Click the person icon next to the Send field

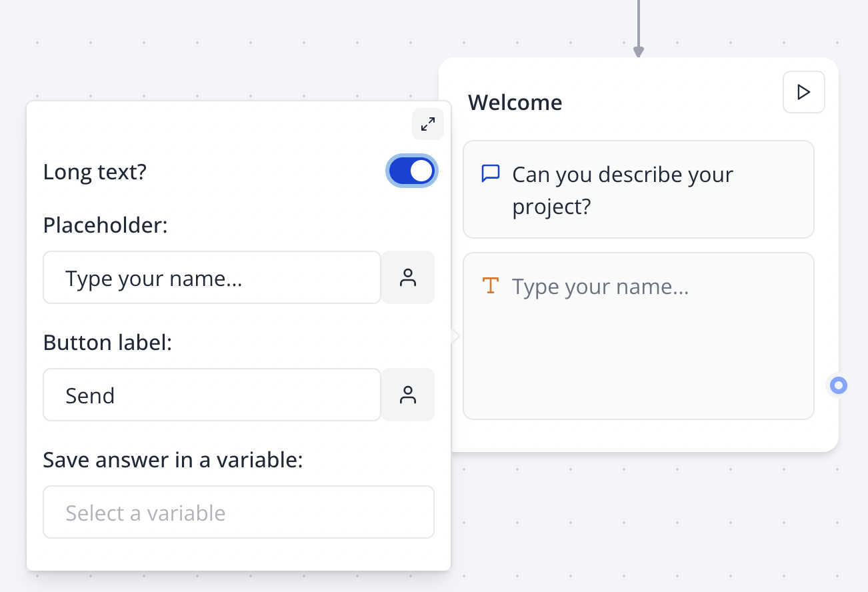click(x=407, y=395)
